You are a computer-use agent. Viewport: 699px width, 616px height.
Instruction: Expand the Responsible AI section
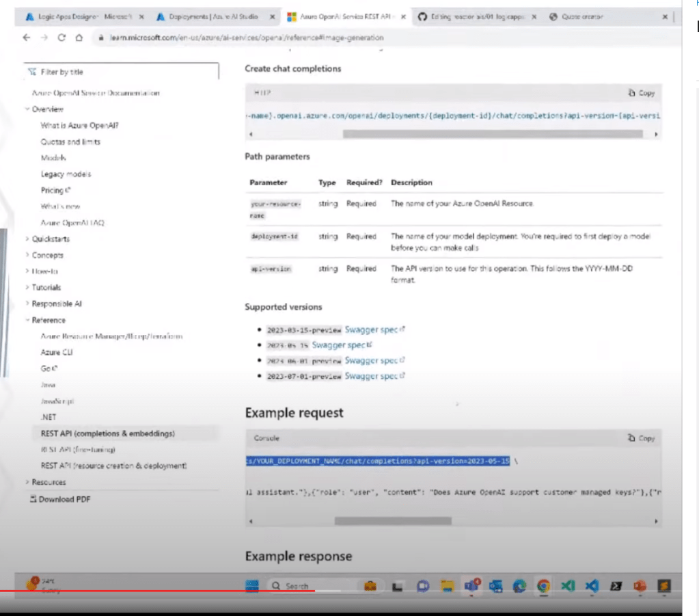click(x=27, y=304)
